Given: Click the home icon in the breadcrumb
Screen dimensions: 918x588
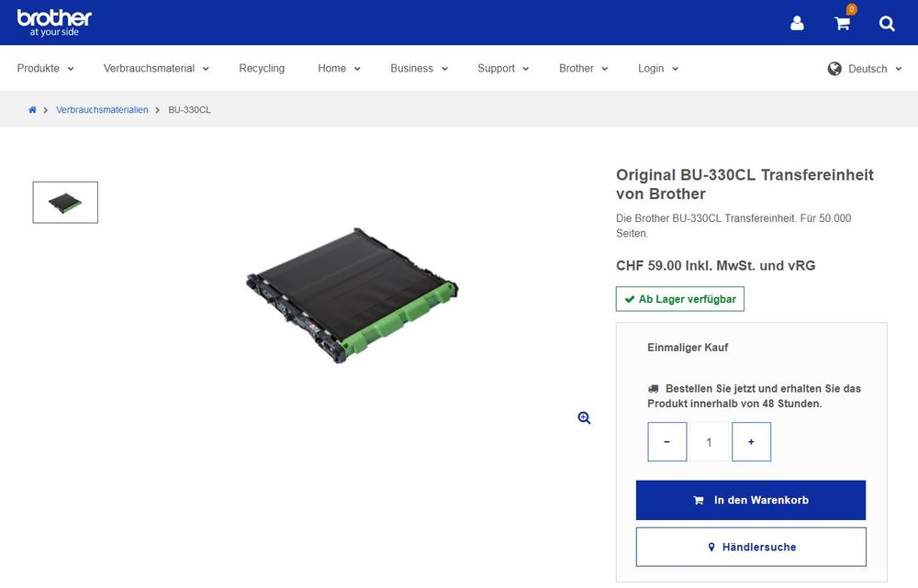Looking at the screenshot, I should (31, 109).
